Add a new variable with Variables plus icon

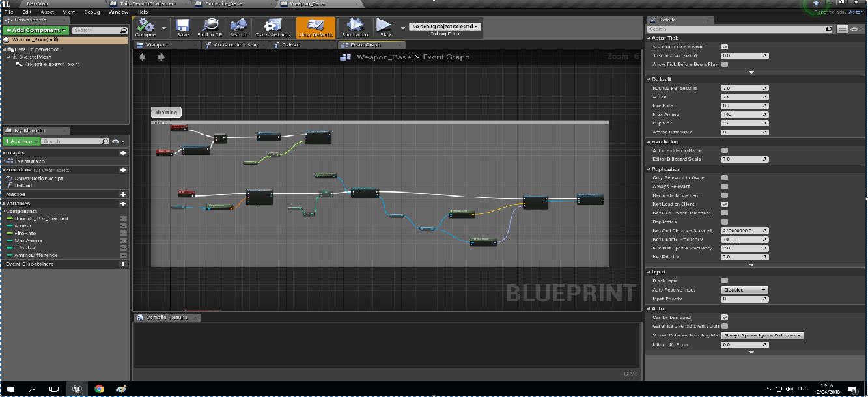tap(123, 204)
